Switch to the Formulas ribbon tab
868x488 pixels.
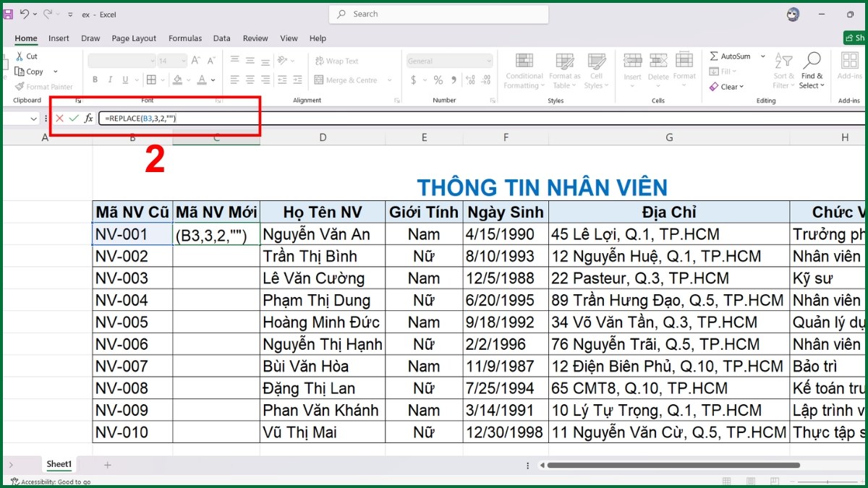185,38
